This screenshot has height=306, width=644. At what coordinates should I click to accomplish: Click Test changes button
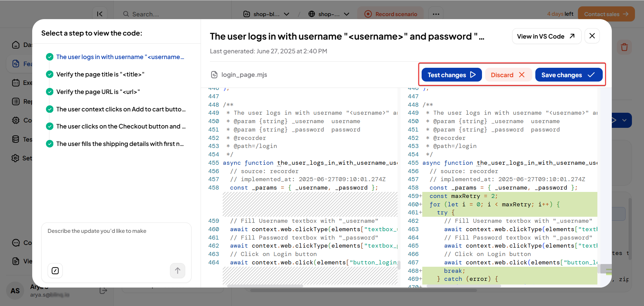tap(451, 75)
